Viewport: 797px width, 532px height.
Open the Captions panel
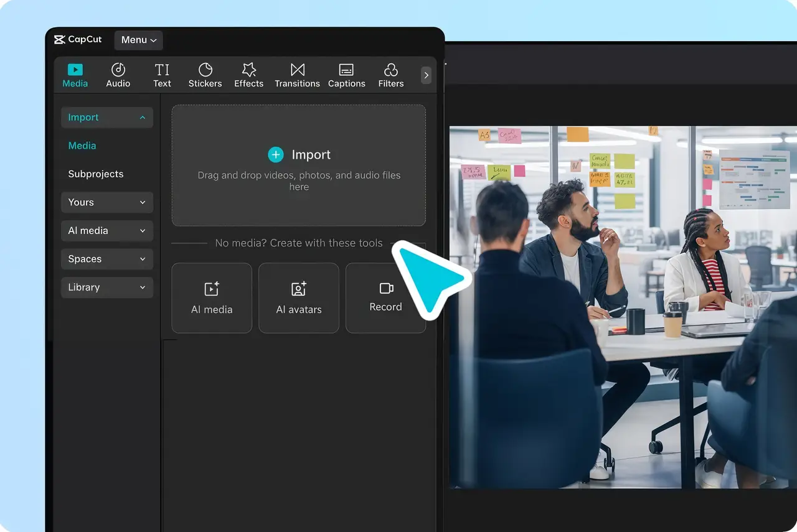coord(346,75)
